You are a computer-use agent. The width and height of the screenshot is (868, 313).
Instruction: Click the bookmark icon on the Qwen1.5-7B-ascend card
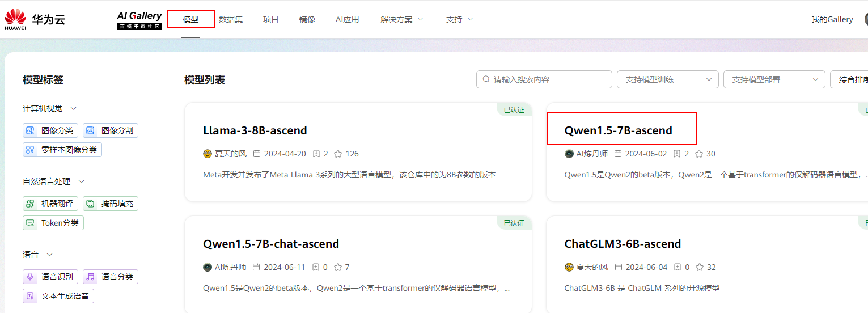click(x=677, y=154)
